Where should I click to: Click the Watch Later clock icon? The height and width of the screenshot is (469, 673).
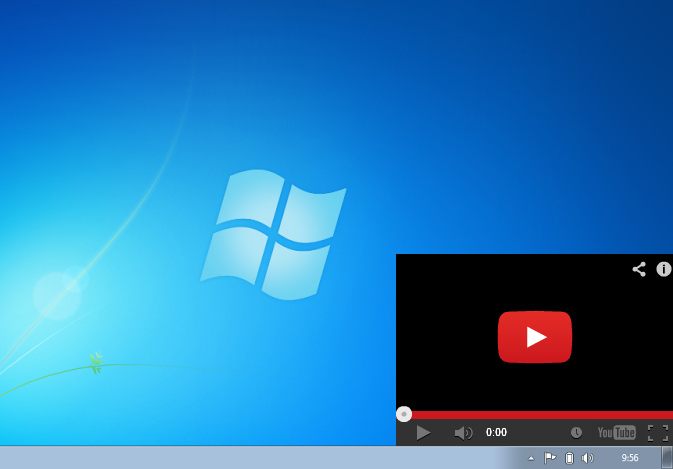click(576, 432)
